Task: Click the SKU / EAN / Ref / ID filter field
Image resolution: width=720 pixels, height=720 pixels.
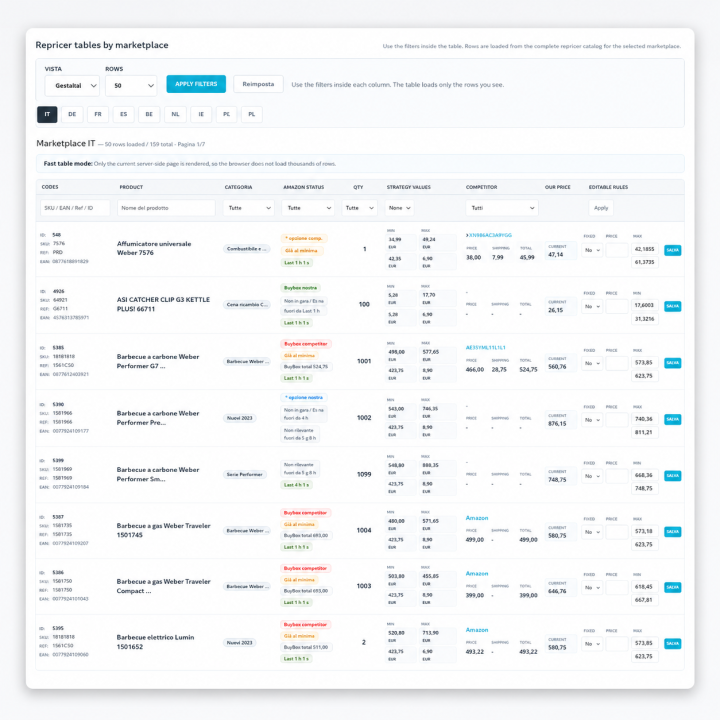Action: coord(75,208)
